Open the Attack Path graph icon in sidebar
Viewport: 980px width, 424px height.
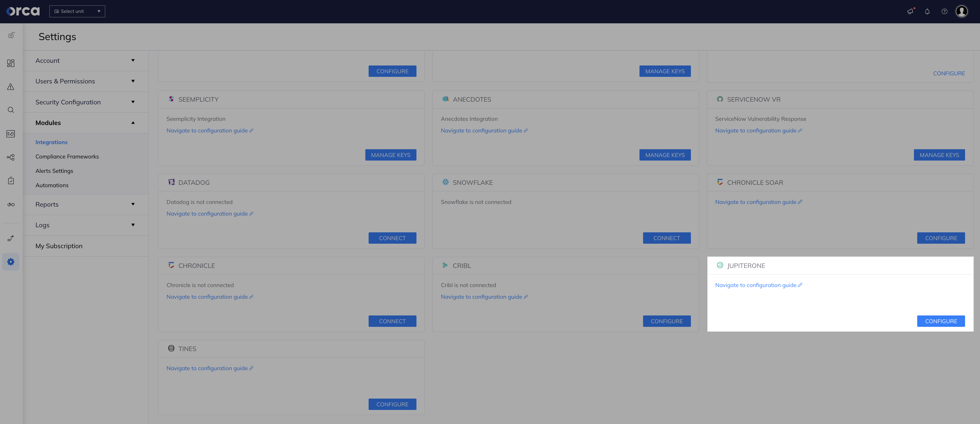click(11, 157)
